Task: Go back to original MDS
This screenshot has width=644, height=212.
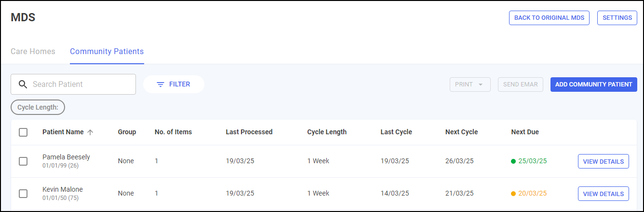Action: tap(549, 18)
